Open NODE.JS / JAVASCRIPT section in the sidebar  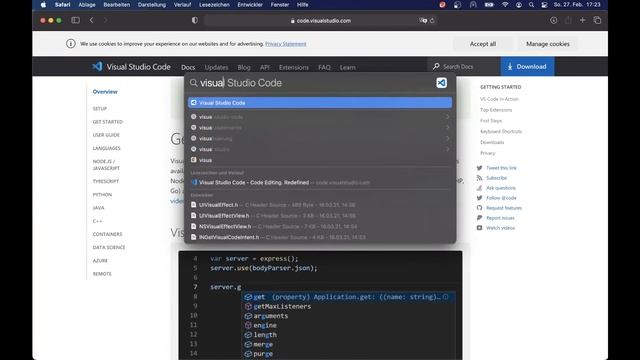point(106,165)
